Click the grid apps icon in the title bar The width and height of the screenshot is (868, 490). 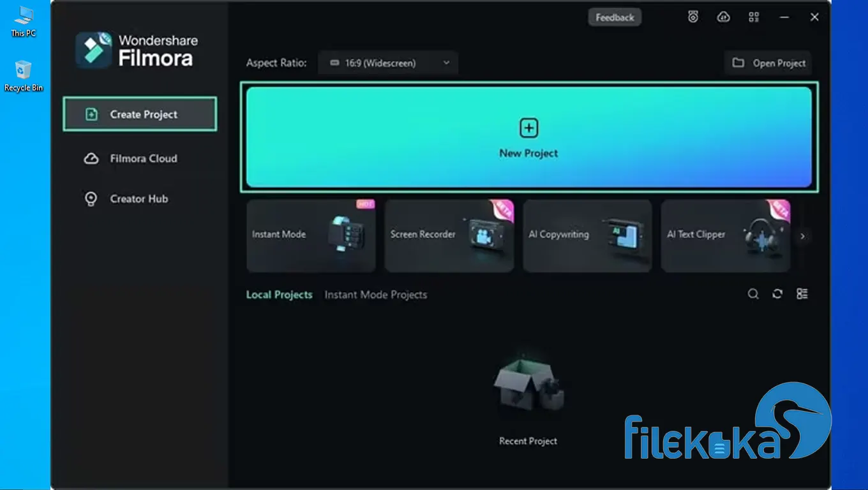click(754, 17)
